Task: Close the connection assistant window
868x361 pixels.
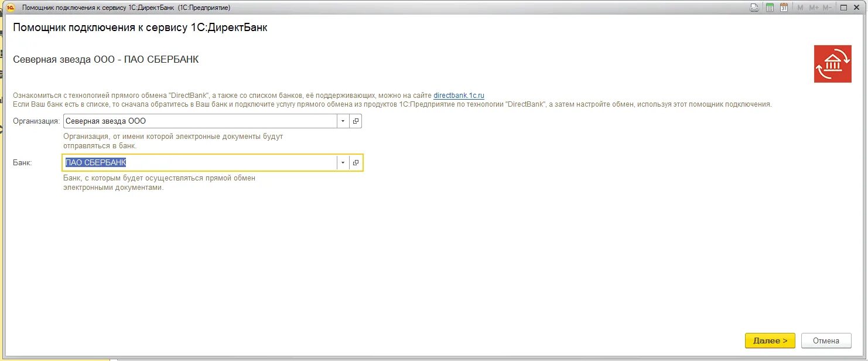Action: pos(857,8)
